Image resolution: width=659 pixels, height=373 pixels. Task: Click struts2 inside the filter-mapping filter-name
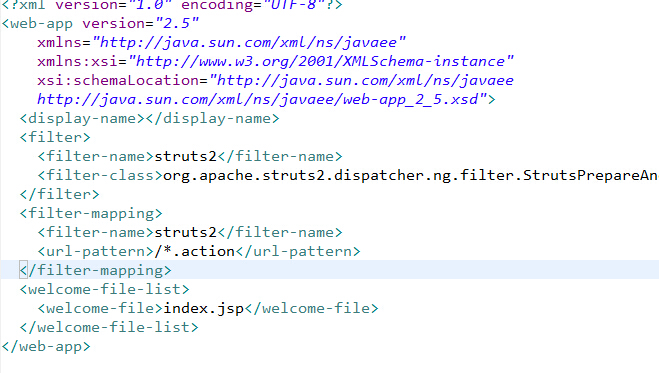(185, 232)
